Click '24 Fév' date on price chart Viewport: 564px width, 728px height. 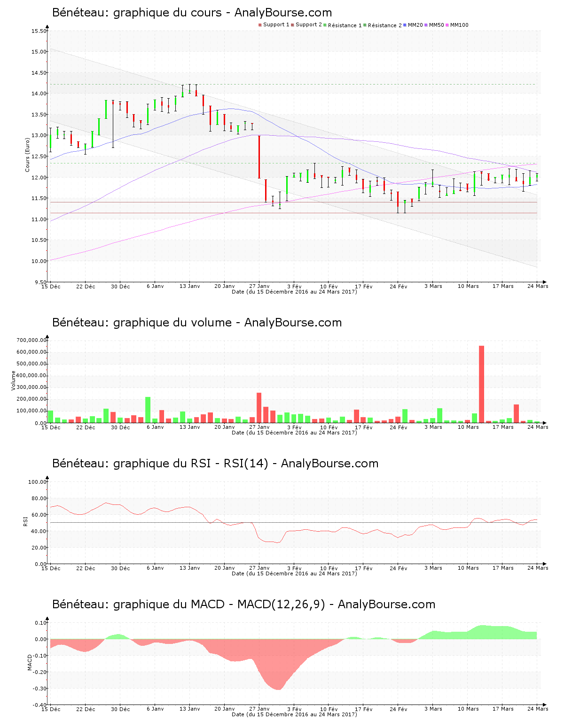[x=399, y=286]
